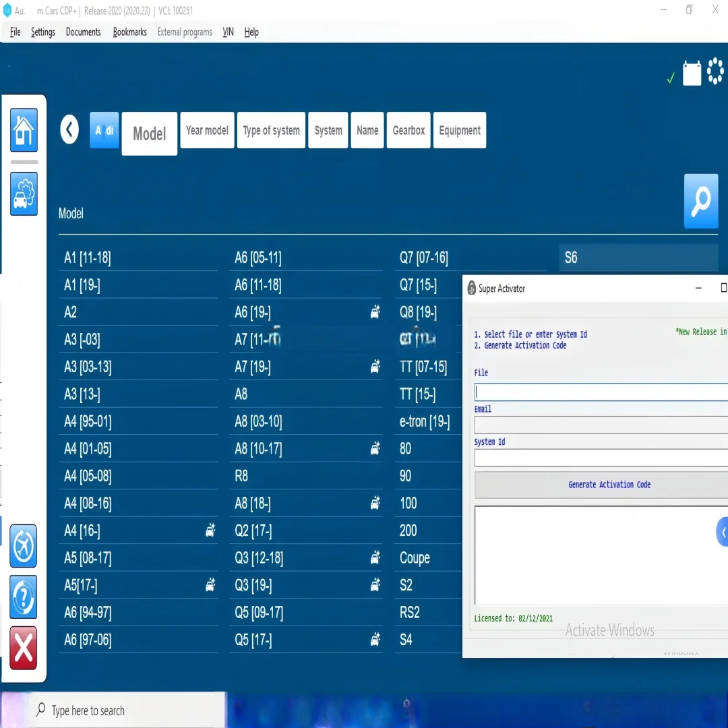Select the Gearbox tab
728x728 pixels.
408,130
